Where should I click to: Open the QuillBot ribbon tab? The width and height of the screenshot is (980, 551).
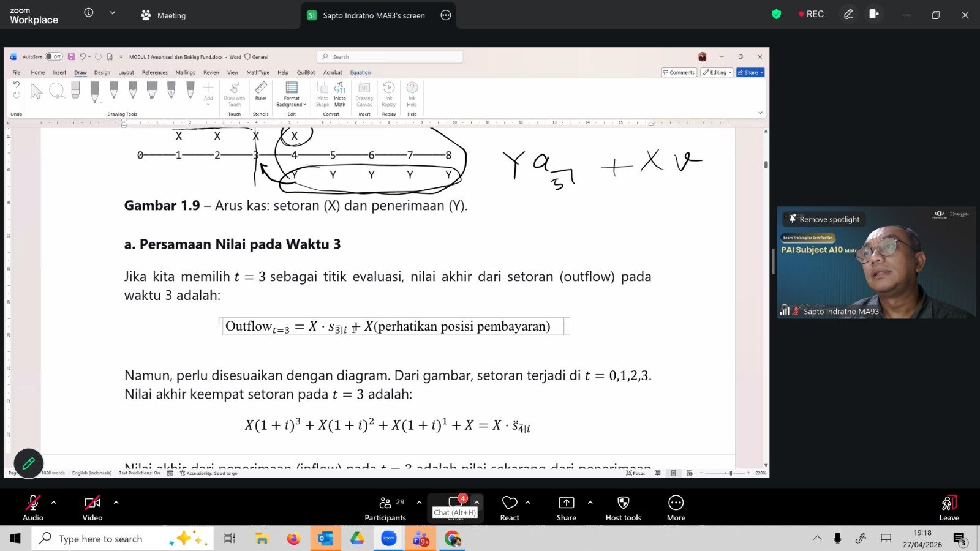coord(306,73)
